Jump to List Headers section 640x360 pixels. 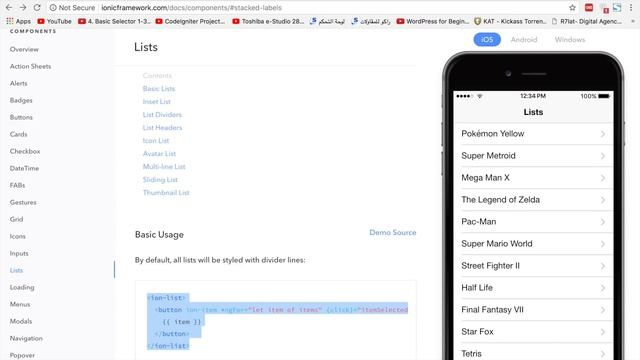(x=162, y=128)
